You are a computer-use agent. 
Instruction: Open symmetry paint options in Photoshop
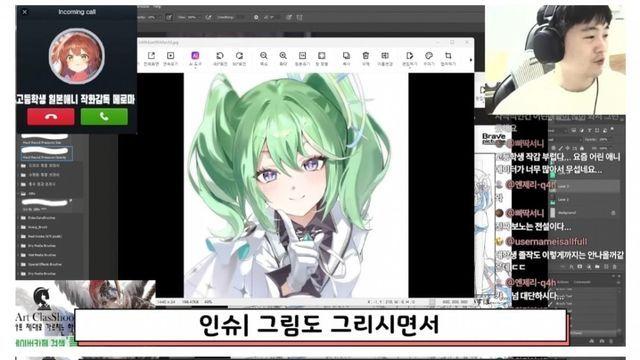pos(299,18)
